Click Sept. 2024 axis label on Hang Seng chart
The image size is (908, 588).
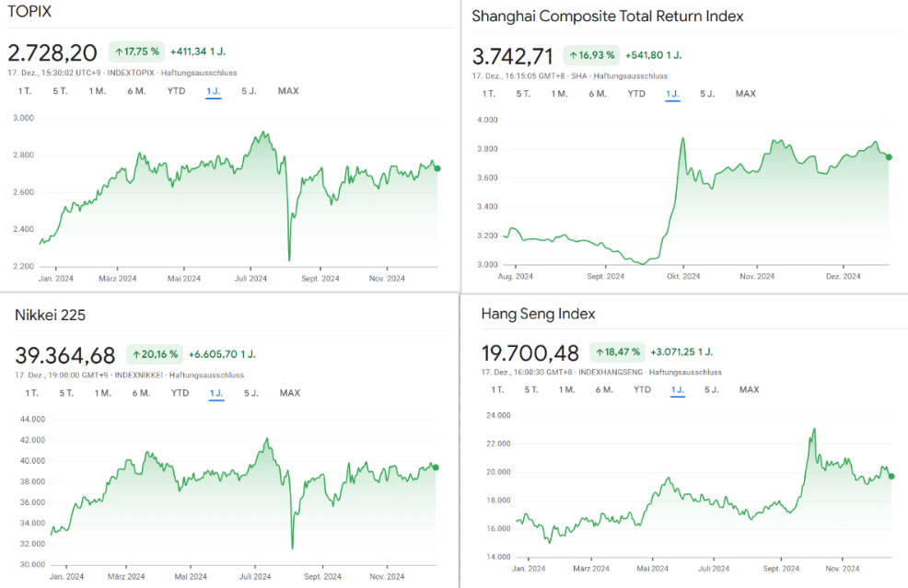781,569
